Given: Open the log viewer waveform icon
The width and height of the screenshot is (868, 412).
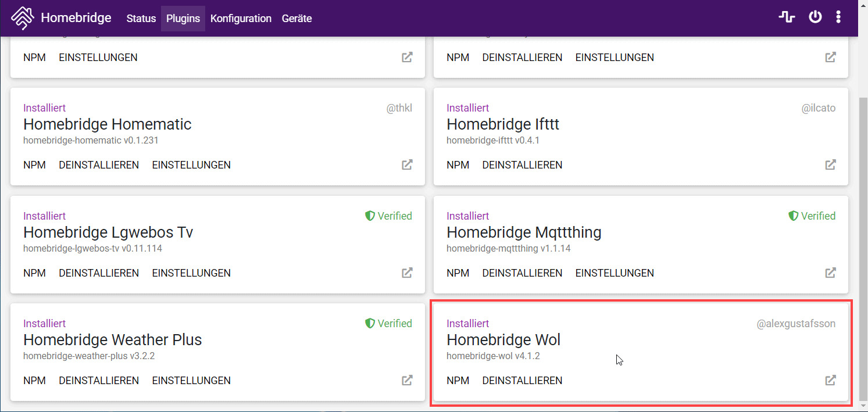Looking at the screenshot, I should [787, 17].
